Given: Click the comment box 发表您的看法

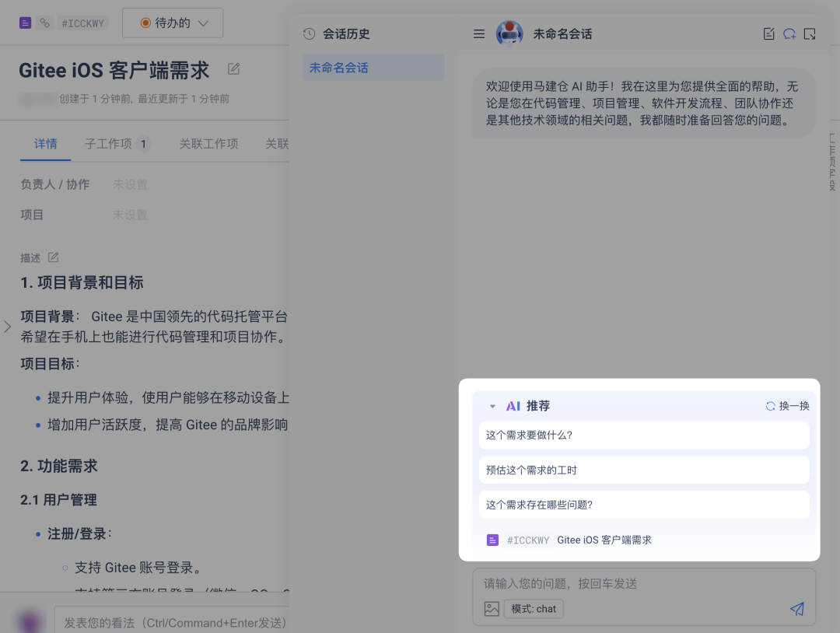Looking at the screenshot, I should click(171, 622).
